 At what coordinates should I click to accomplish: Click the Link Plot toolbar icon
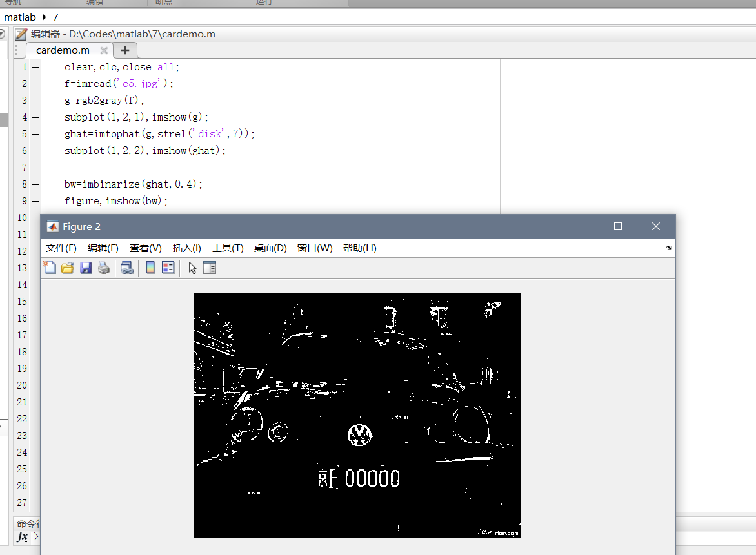point(127,268)
